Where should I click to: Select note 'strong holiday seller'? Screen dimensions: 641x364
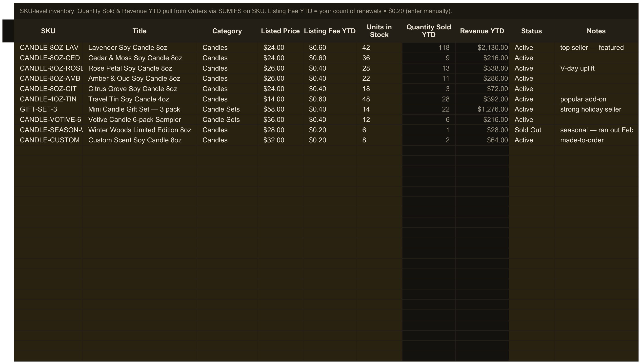596,109
